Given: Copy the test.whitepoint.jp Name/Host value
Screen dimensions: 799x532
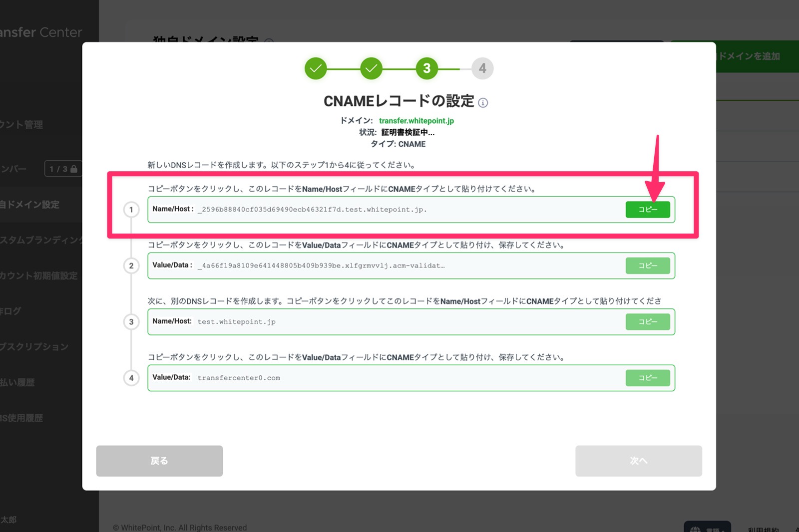Looking at the screenshot, I should (x=647, y=322).
